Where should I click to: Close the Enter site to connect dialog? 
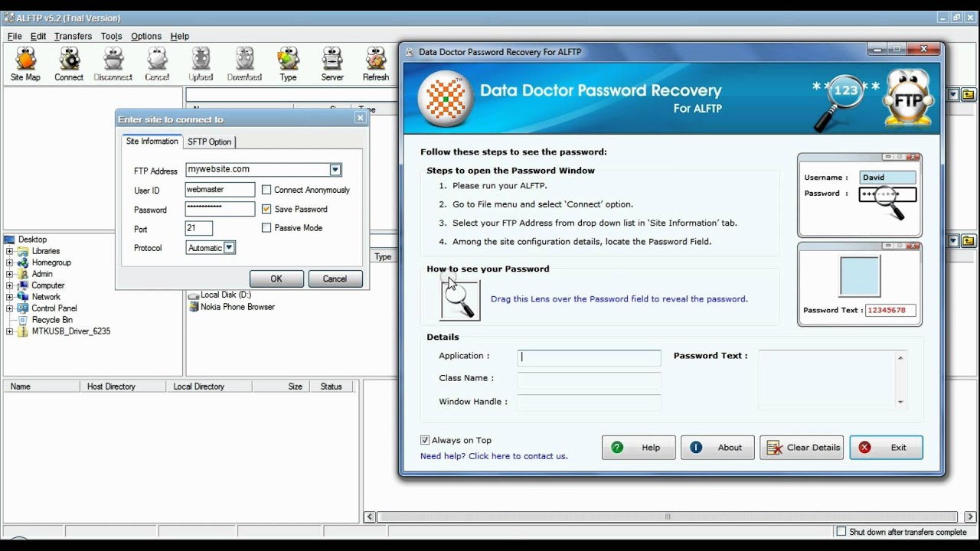point(360,118)
